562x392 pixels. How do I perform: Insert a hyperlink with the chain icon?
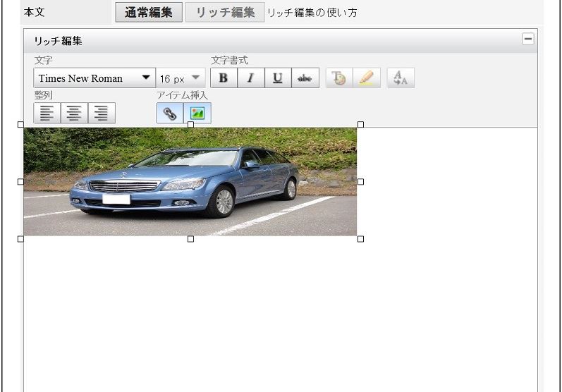170,113
